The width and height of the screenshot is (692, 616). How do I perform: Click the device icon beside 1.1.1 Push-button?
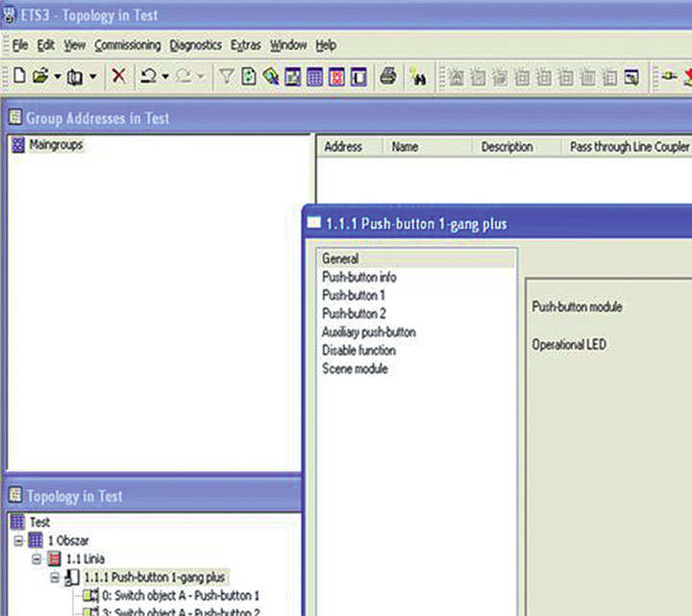click(x=72, y=578)
